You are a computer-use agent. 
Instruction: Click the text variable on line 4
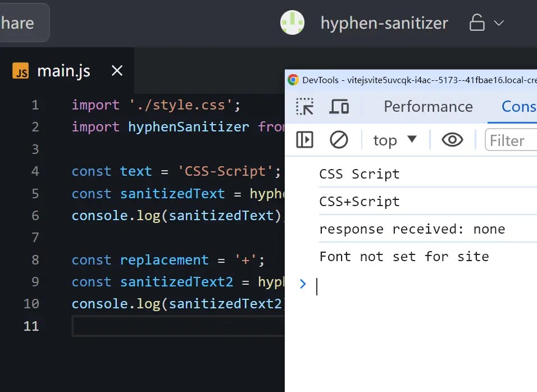pyautogui.click(x=135, y=171)
